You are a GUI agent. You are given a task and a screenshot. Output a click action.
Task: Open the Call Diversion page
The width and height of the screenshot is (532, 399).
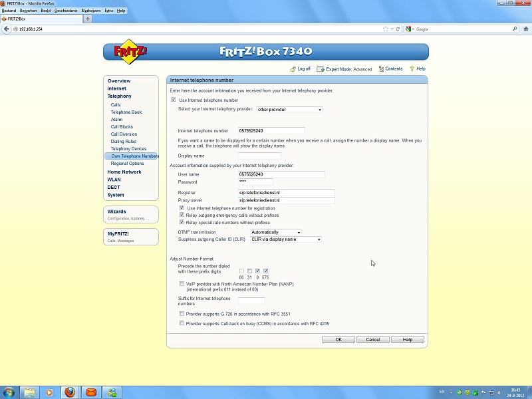(x=124, y=134)
